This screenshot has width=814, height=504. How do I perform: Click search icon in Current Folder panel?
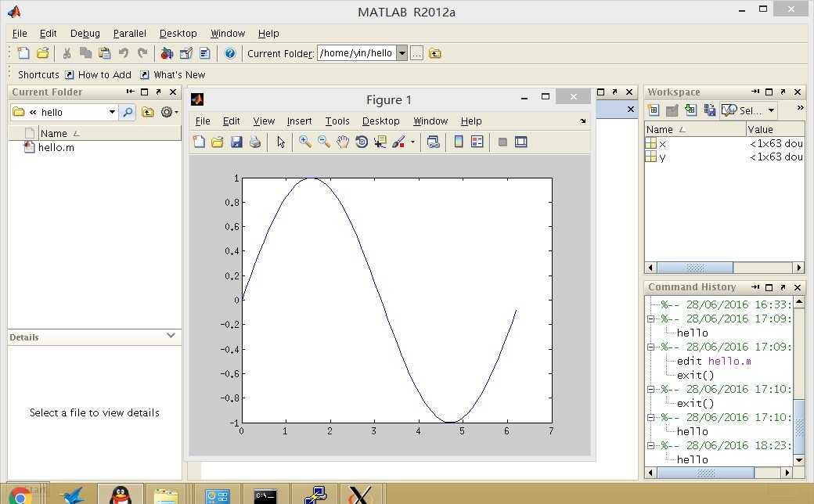[x=127, y=112]
